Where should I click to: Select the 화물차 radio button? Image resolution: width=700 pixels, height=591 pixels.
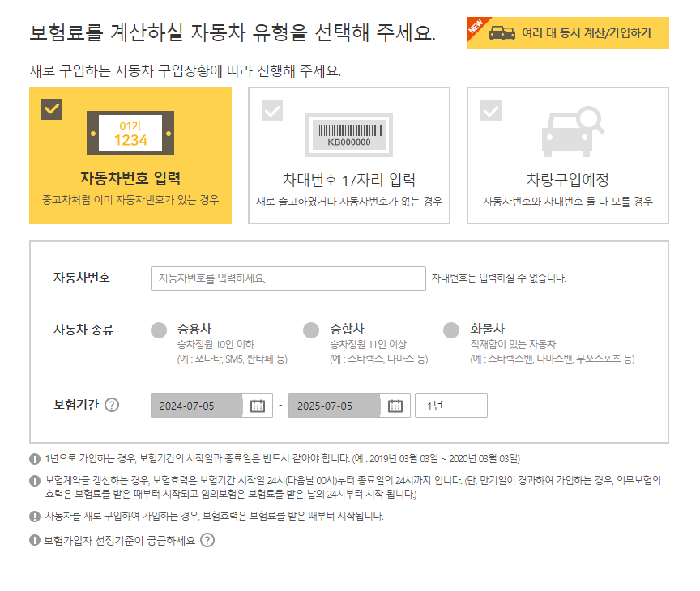point(450,330)
